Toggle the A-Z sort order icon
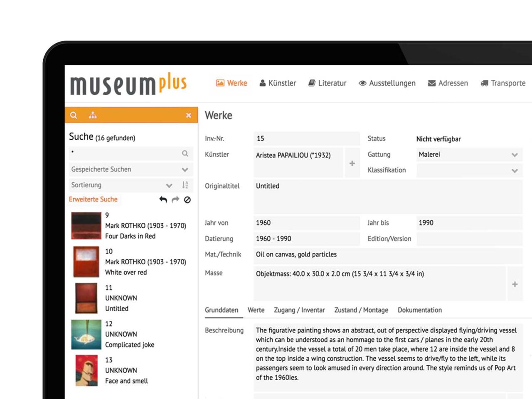Image resolution: width=532 pixels, height=399 pixels. click(185, 185)
